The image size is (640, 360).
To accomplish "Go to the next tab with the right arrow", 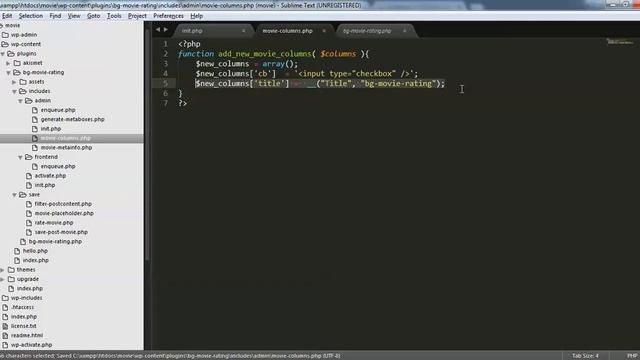I will [x=166, y=29].
